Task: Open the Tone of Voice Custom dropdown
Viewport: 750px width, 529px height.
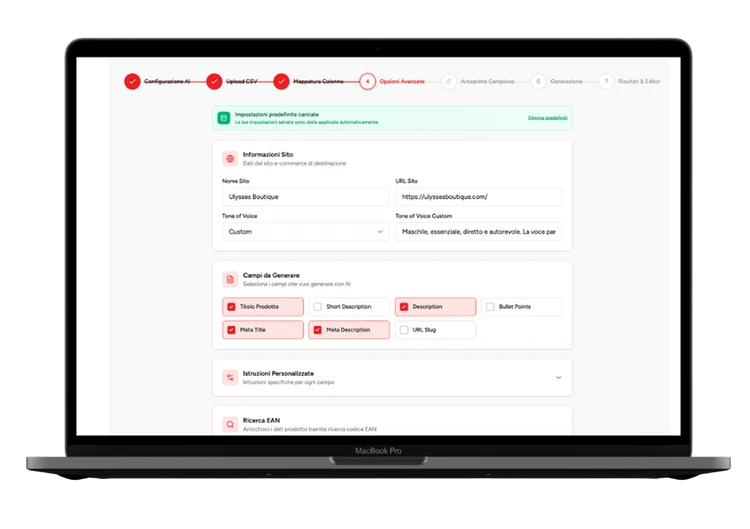Action: pyautogui.click(x=305, y=231)
